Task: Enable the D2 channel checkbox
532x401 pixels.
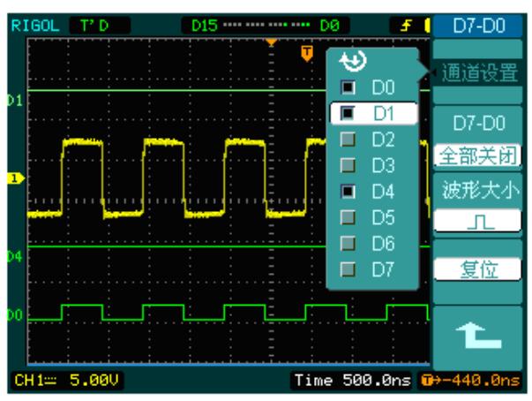Action: coord(348,139)
